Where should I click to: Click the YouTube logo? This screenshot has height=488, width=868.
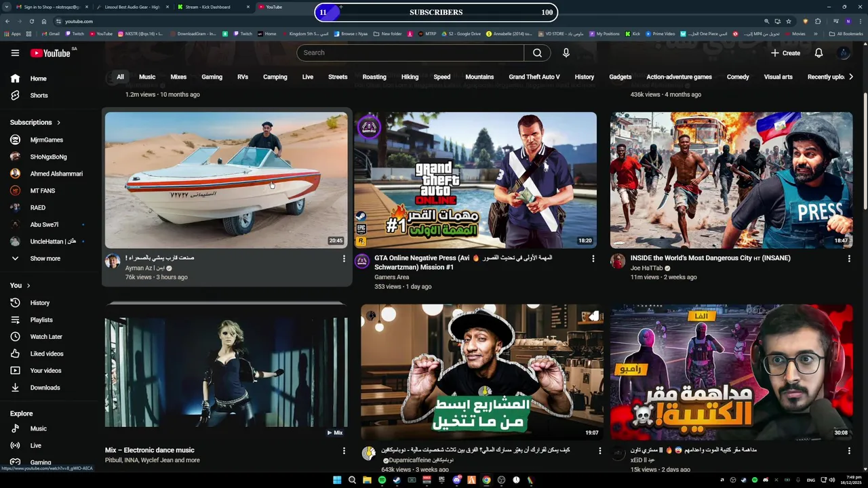tap(50, 53)
